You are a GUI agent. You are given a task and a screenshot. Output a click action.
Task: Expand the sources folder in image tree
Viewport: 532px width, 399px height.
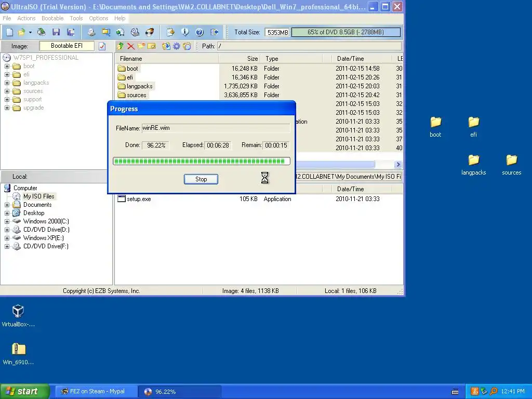[7, 91]
